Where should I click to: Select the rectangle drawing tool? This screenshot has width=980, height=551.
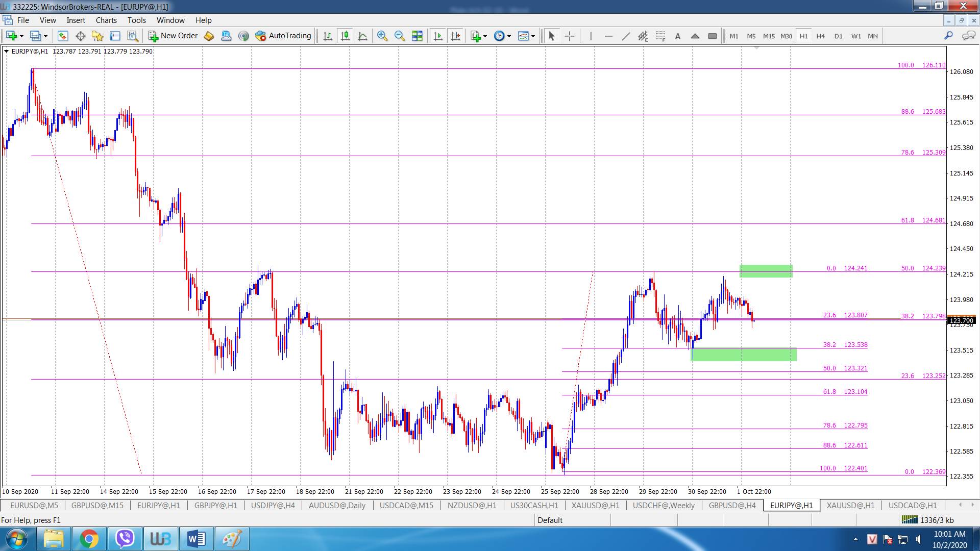pos(713,36)
